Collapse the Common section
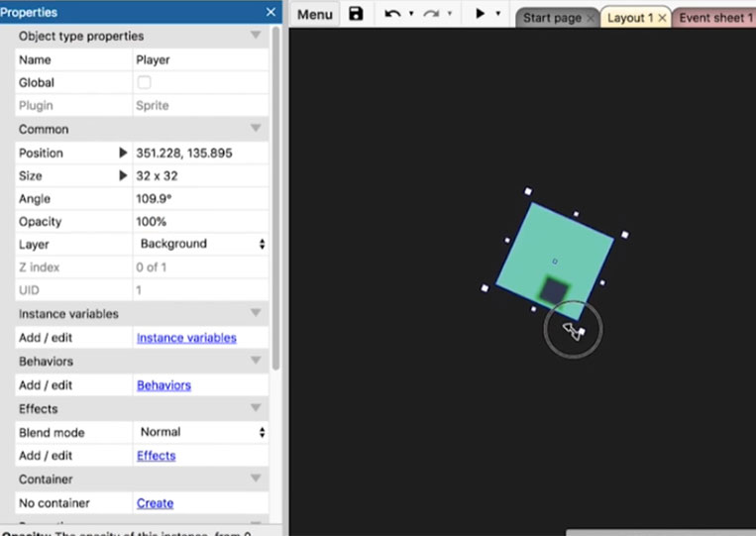 click(x=256, y=128)
